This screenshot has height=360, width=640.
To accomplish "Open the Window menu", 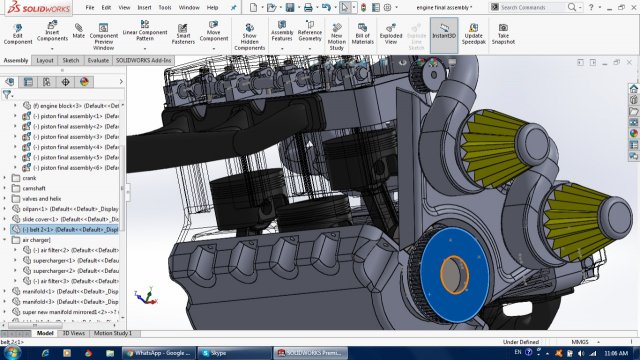I will (189, 7).
